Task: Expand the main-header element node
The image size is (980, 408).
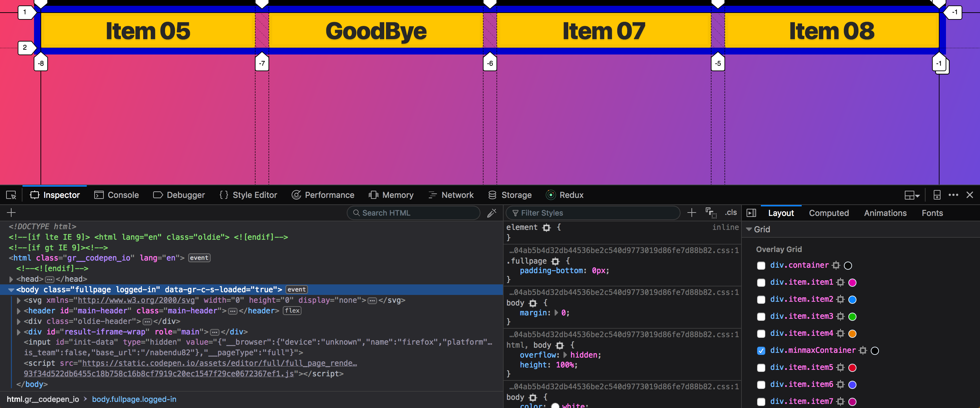Action: (x=19, y=311)
